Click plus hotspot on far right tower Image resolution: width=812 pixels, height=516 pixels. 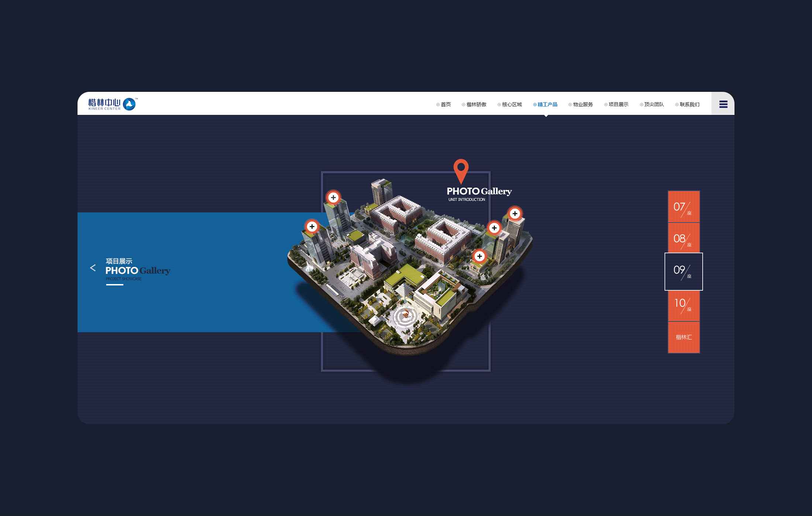[515, 214]
